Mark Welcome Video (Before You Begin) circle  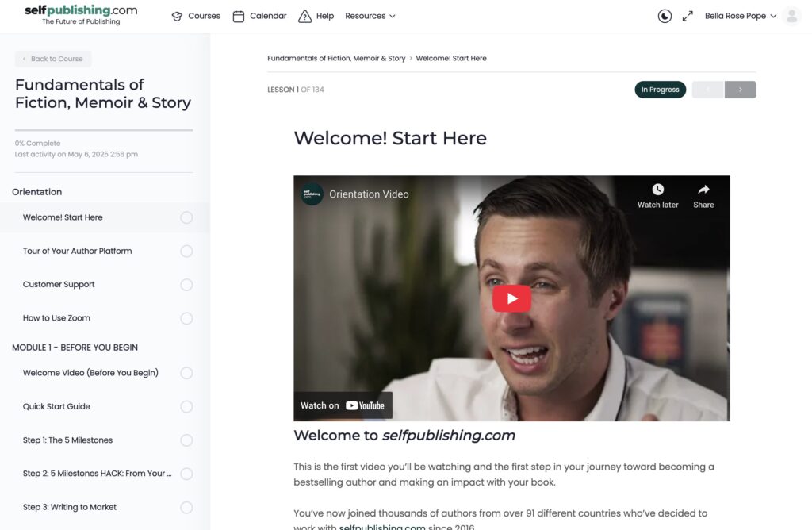pyautogui.click(x=186, y=373)
